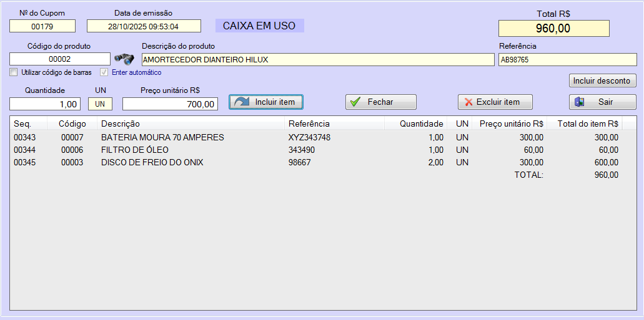
Task: Enable the Utilizar código de barras checkbox
Action: tap(14, 72)
